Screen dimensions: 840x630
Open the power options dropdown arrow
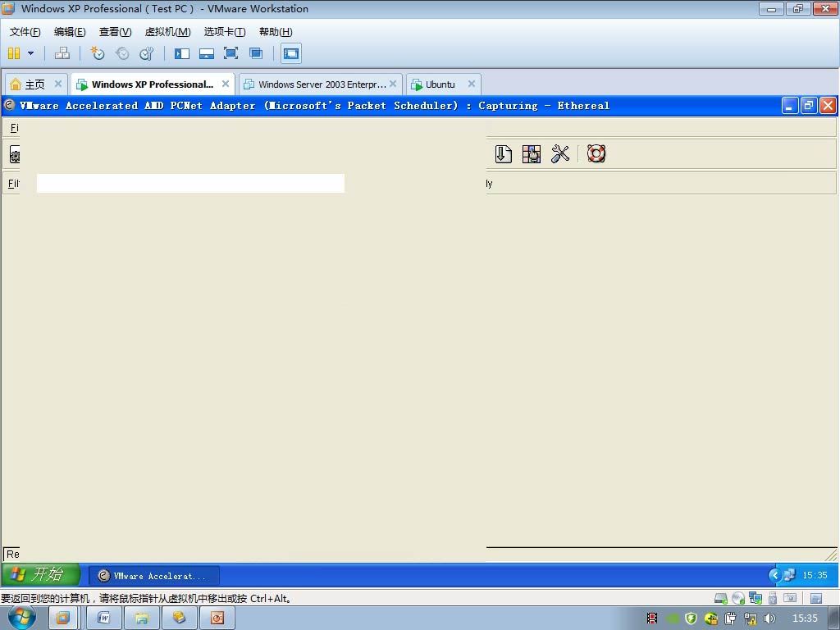click(30, 53)
